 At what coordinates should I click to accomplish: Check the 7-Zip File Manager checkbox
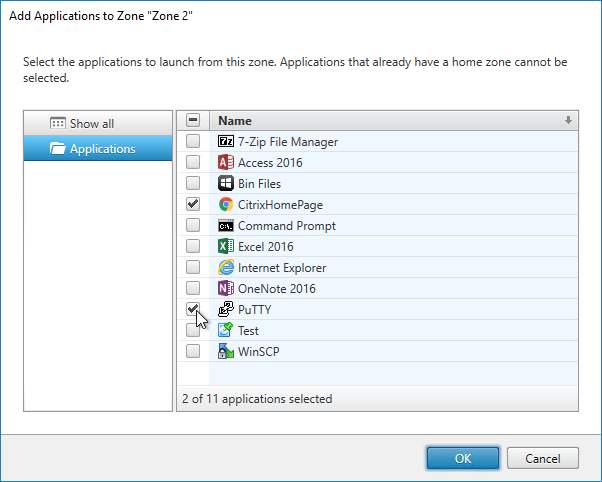click(x=193, y=141)
